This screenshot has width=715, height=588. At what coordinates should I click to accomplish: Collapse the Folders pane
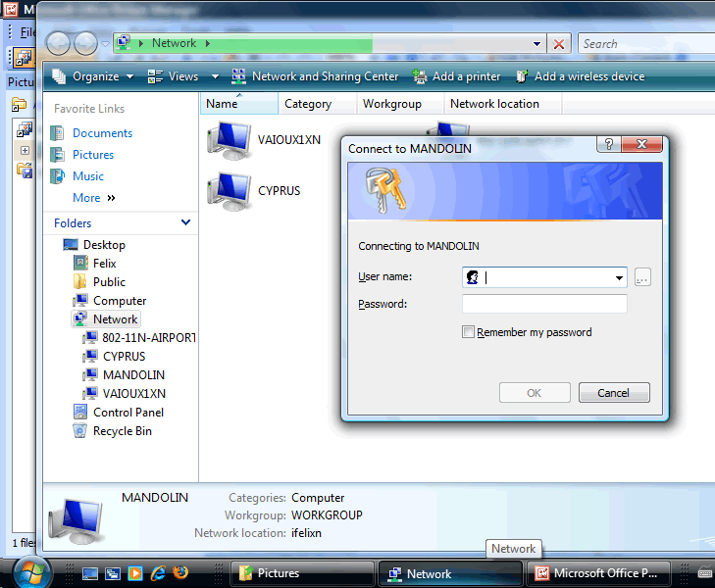tap(185, 223)
